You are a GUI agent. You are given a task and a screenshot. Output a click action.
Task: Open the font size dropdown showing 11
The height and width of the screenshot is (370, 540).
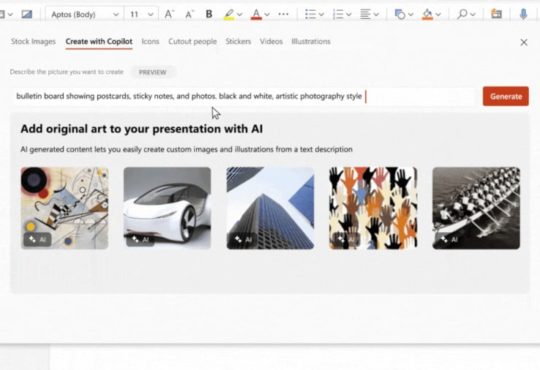coord(141,14)
